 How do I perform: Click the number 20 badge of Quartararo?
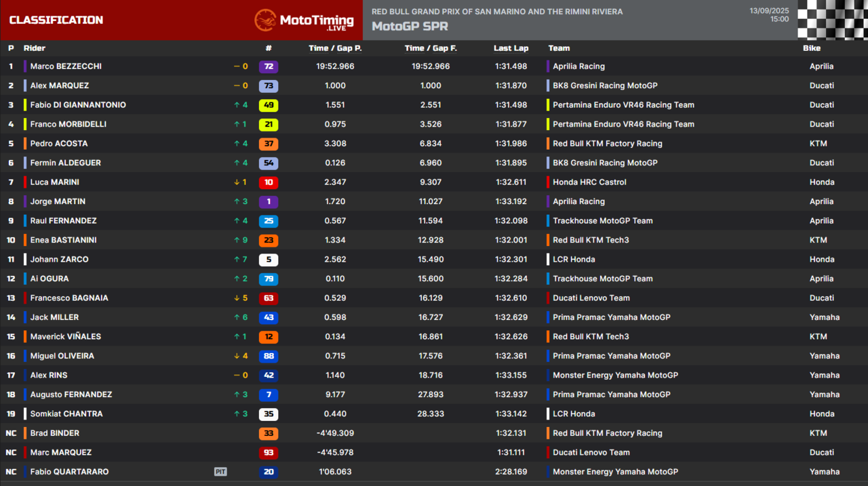tap(269, 472)
